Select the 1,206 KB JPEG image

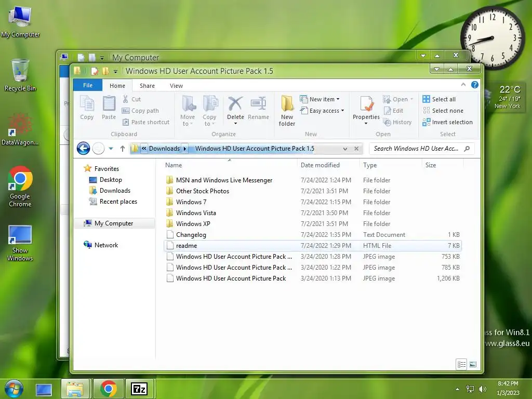point(312,278)
